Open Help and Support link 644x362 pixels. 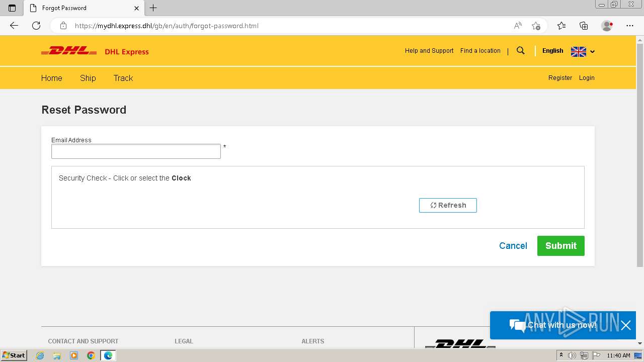click(x=429, y=51)
